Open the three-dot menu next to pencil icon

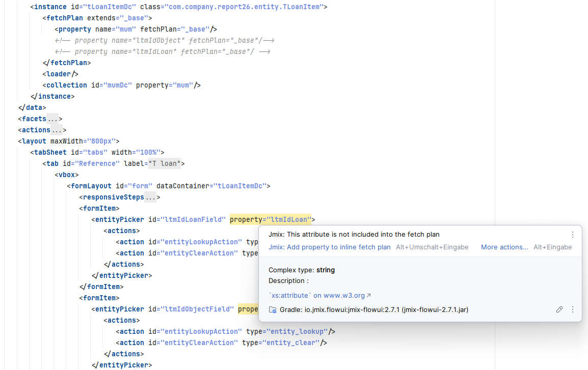coord(572,309)
